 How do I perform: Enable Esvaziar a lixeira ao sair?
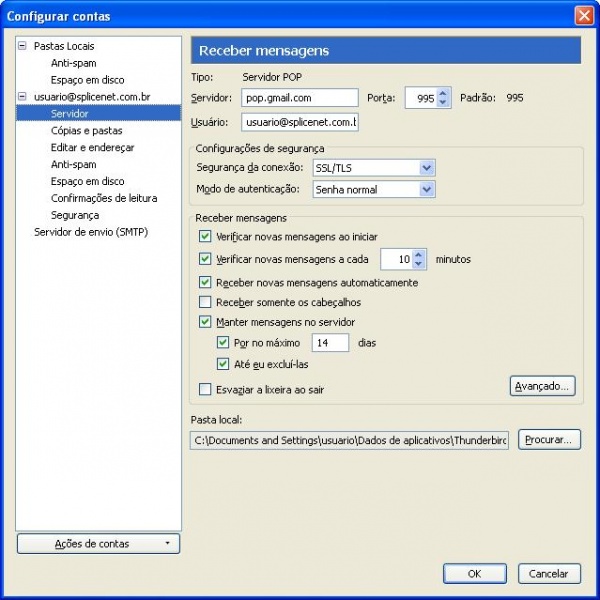pos(205,390)
